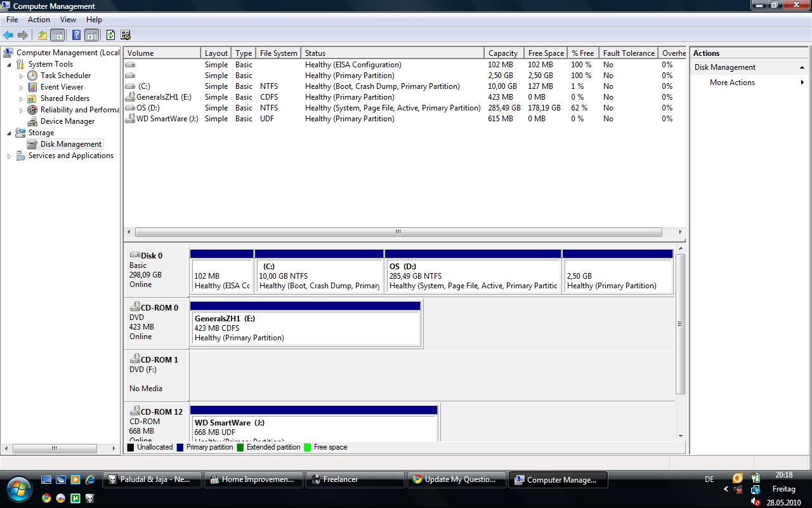Expand the Event Viewer node arrow
This screenshot has height=508, width=812.
tap(21, 87)
